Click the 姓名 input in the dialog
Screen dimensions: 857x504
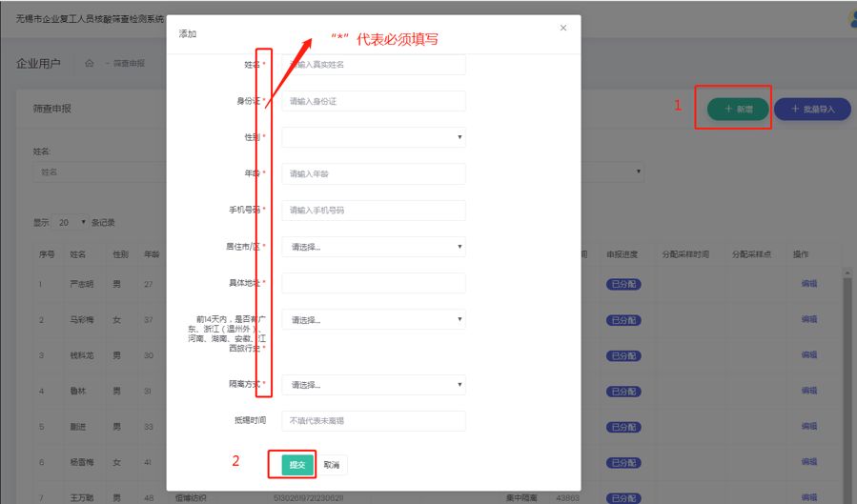click(373, 65)
